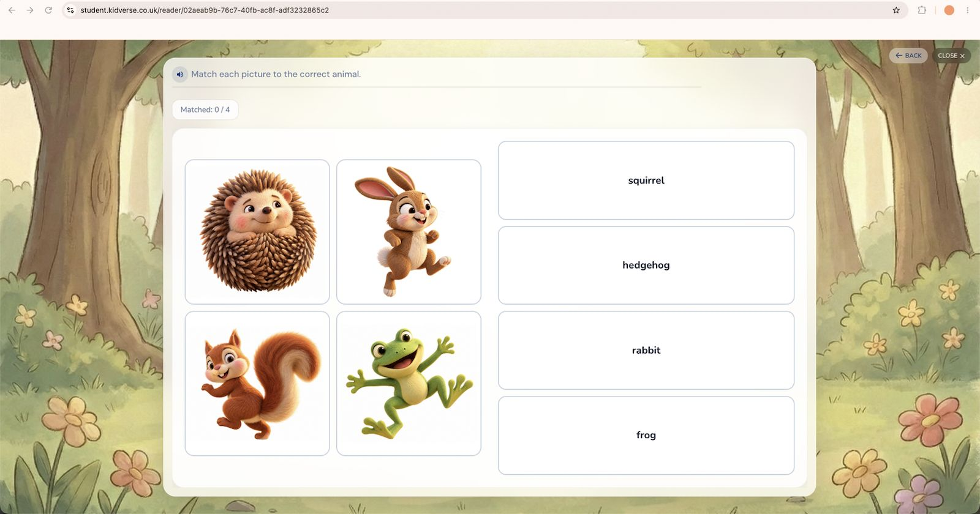Reload the current page

pos(48,10)
